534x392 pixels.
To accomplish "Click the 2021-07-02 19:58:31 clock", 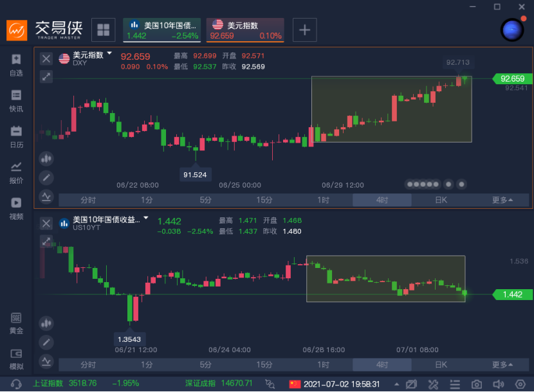I will (x=341, y=384).
